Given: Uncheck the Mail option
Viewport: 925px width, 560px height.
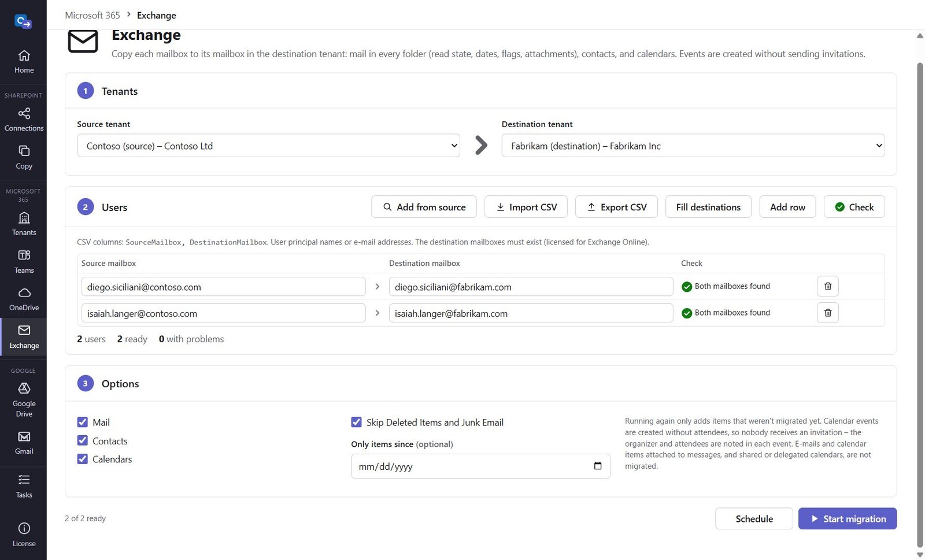Looking at the screenshot, I should click(x=83, y=422).
